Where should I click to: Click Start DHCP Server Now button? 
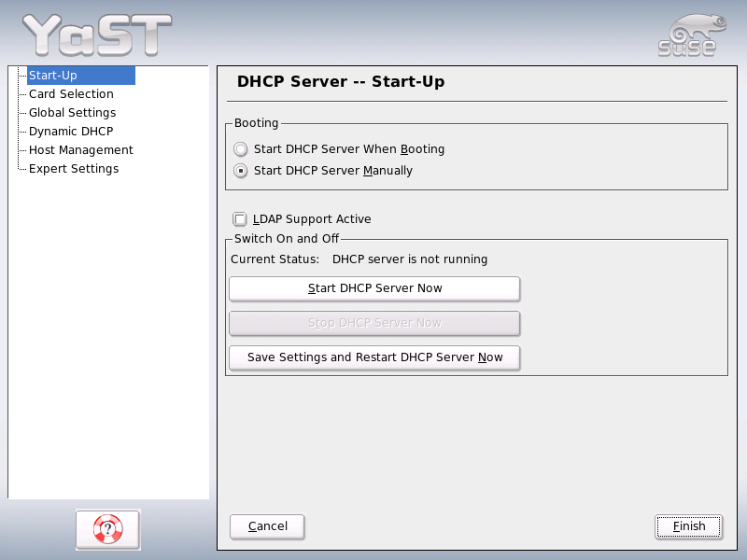pos(374,288)
